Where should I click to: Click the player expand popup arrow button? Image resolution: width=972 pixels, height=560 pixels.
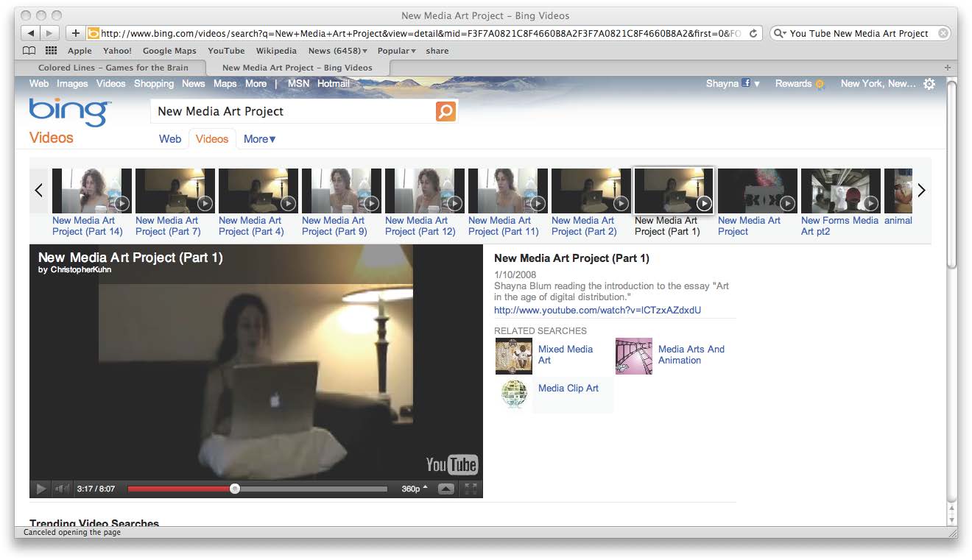pyautogui.click(x=446, y=489)
